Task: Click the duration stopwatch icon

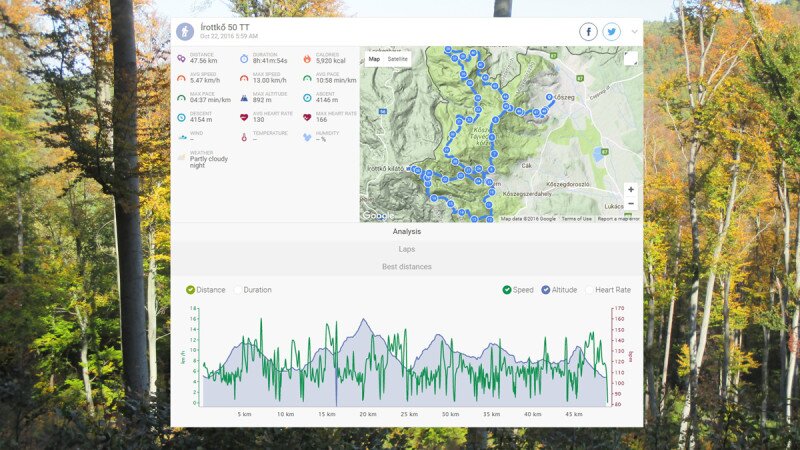Action: point(244,58)
